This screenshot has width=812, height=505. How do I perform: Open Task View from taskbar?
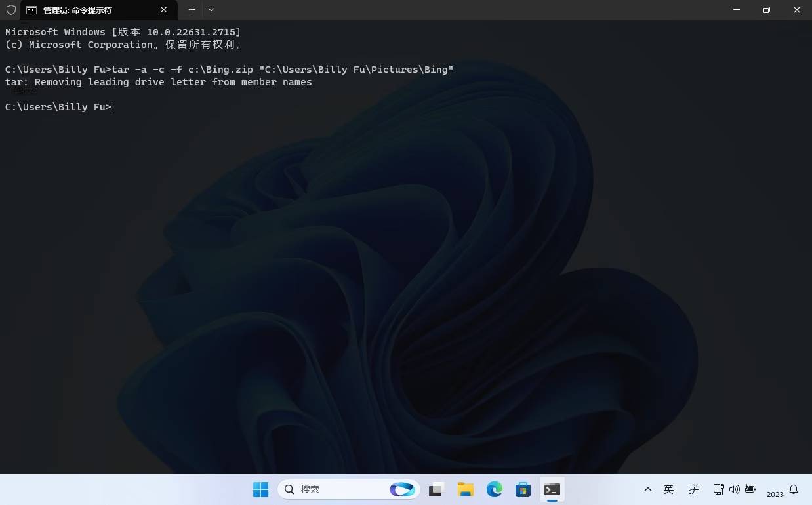point(437,489)
